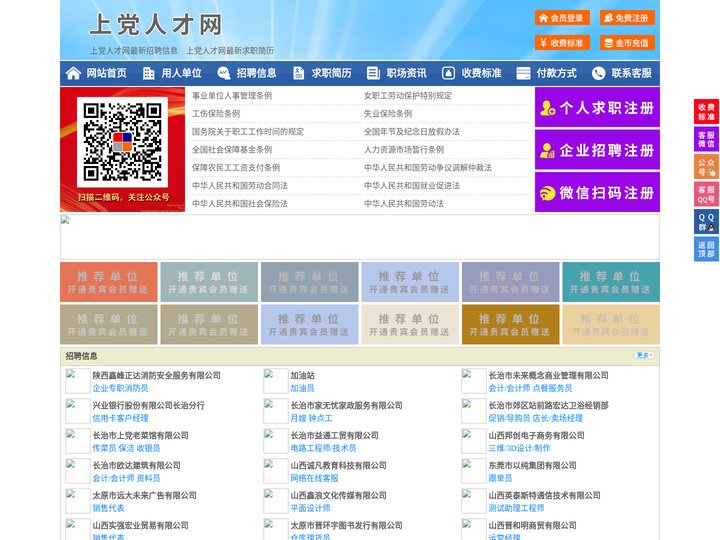
Task: Click the building icon beside 用人单位
Action: (148, 73)
